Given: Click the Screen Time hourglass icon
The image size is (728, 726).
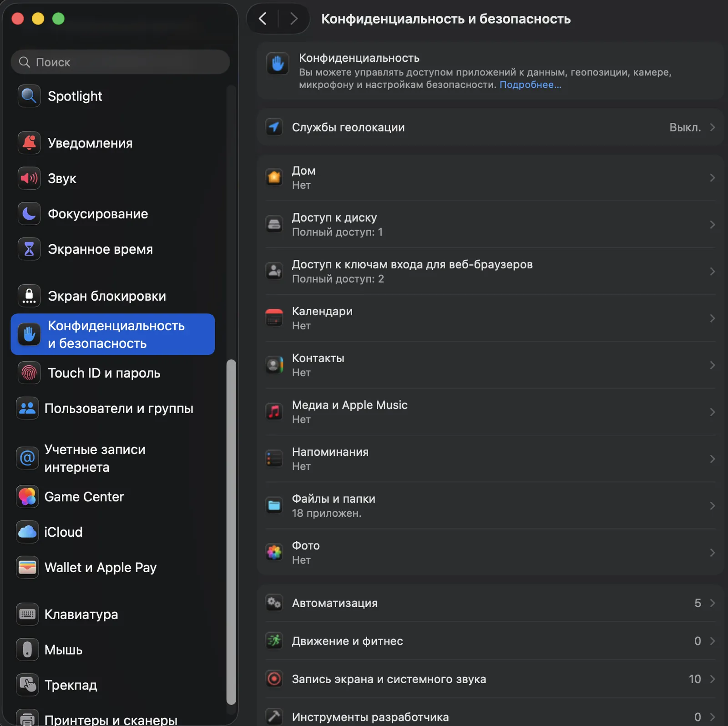Looking at the screenshot, I should (x=29, y=249).
